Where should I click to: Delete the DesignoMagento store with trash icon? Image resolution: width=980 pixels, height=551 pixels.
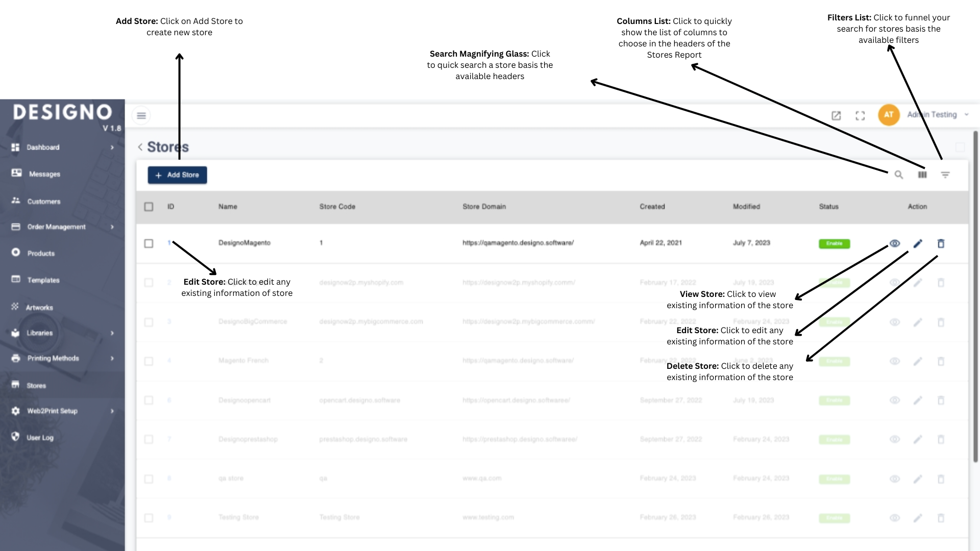pyautogui.click(x=941, y=243)
